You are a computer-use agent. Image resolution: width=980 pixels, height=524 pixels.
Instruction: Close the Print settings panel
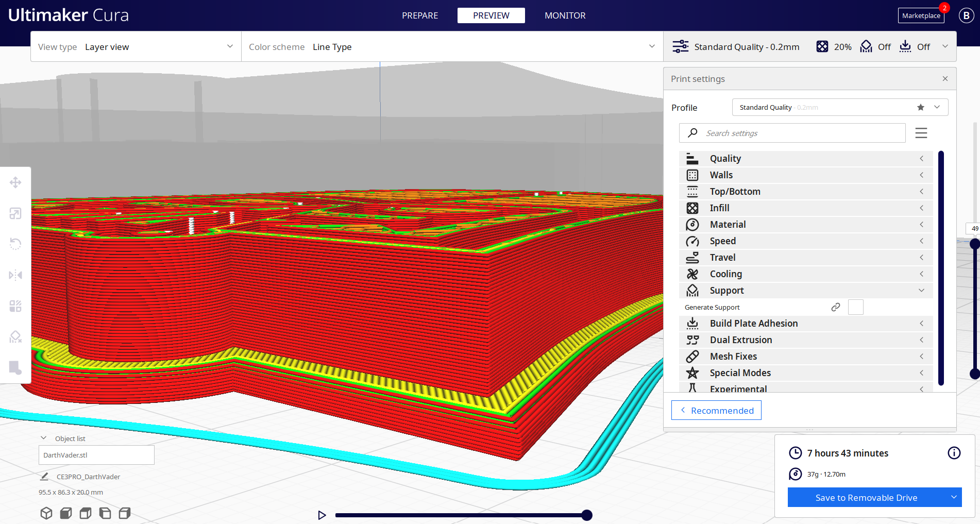pos(945,79)
